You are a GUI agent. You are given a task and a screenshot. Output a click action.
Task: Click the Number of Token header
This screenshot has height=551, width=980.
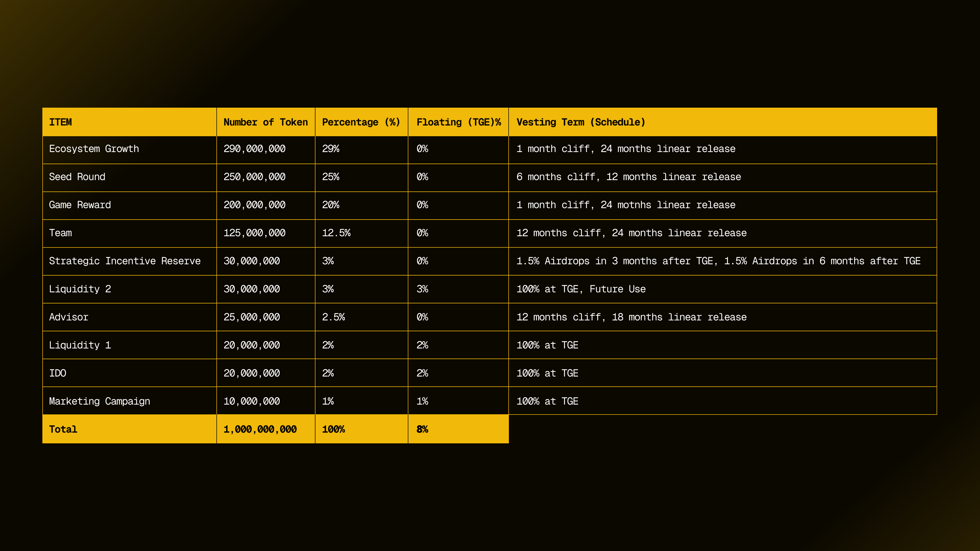[265, 122]
